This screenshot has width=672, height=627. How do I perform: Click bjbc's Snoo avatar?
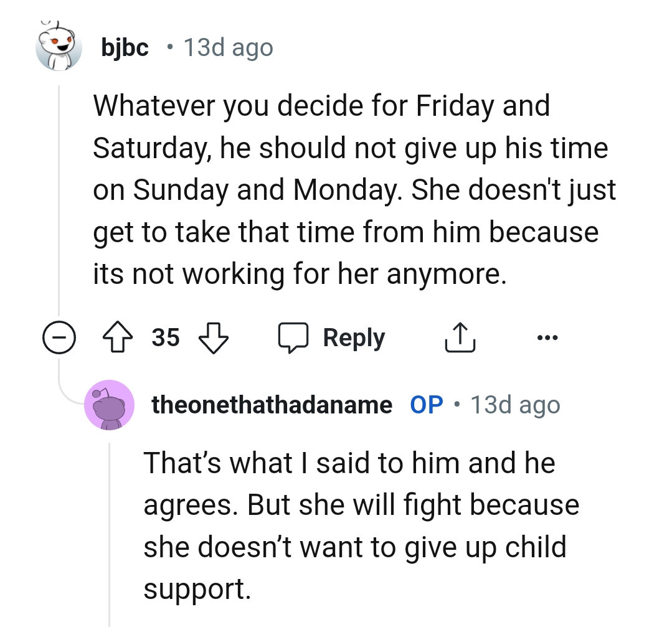tap(59, 47)
